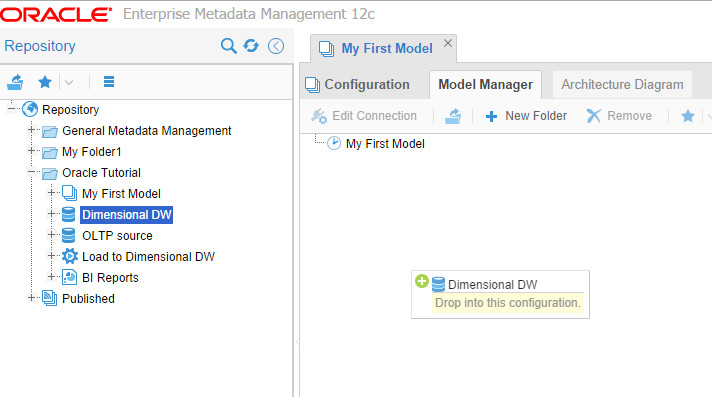This screenshot has height=397, width=712.
Task: Select My First Model in Model Manager tree
Action: 385,144
